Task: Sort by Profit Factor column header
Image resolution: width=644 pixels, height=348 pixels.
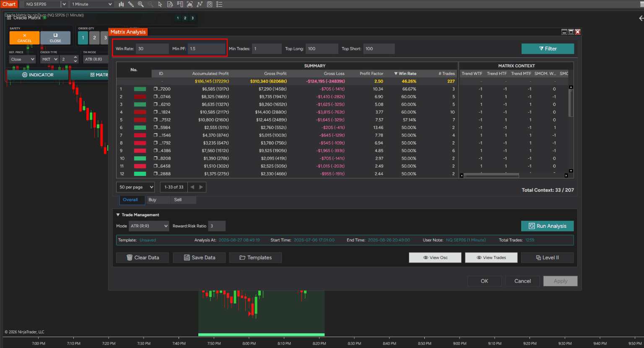Action: 371,74
